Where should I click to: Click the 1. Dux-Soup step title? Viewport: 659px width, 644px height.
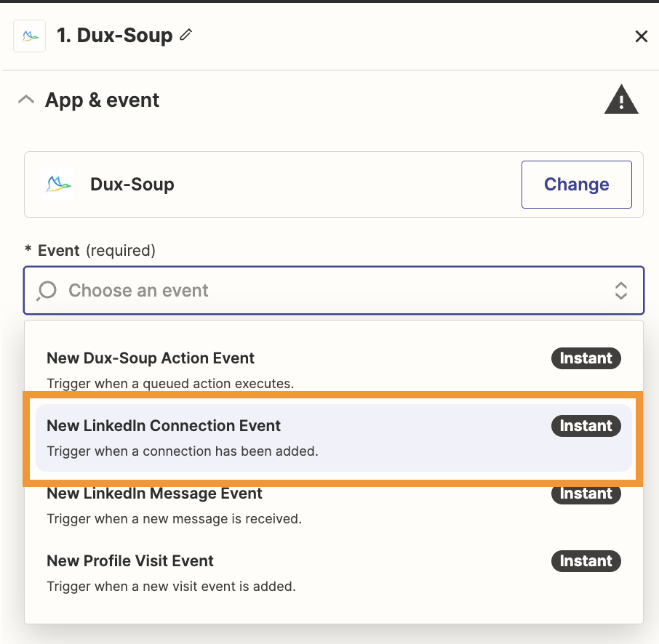pyautogui.click(x=115, y=36)
